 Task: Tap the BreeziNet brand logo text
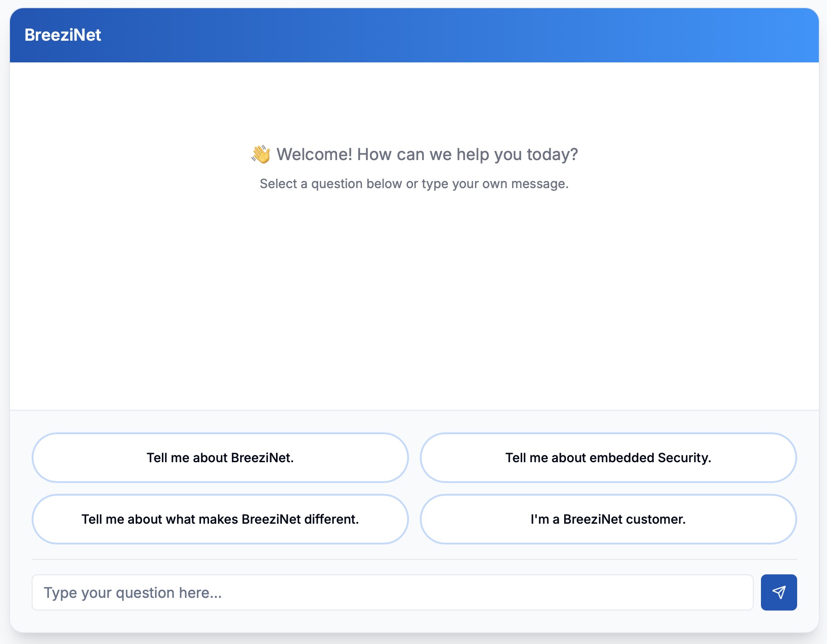(x=63, y=35)
